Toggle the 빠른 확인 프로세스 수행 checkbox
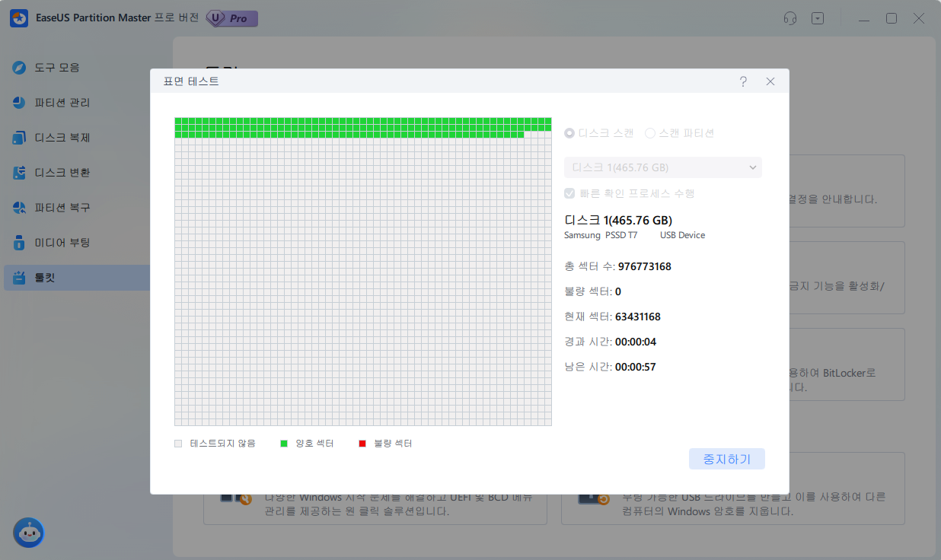Viewport: 941px width, 560px height. click(569, 193)
